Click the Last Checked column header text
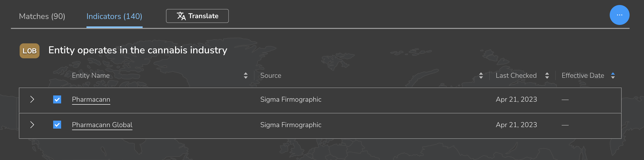 coord(516,76)
